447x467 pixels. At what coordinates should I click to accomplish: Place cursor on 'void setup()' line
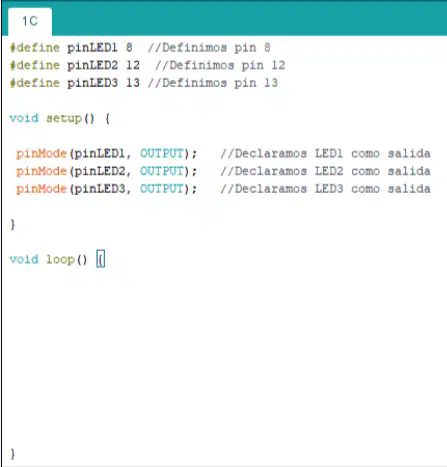click(60, 118)
